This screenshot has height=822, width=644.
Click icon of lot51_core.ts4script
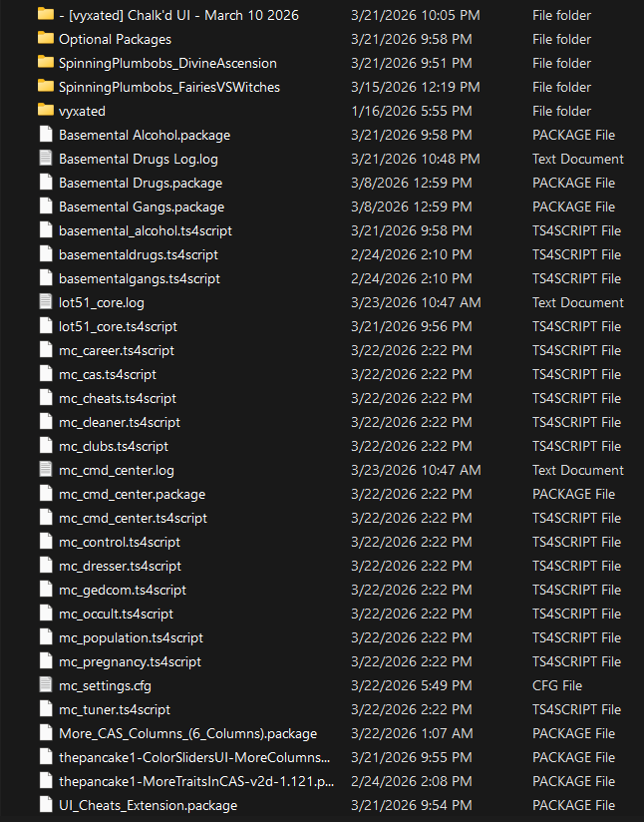(46, 325)
